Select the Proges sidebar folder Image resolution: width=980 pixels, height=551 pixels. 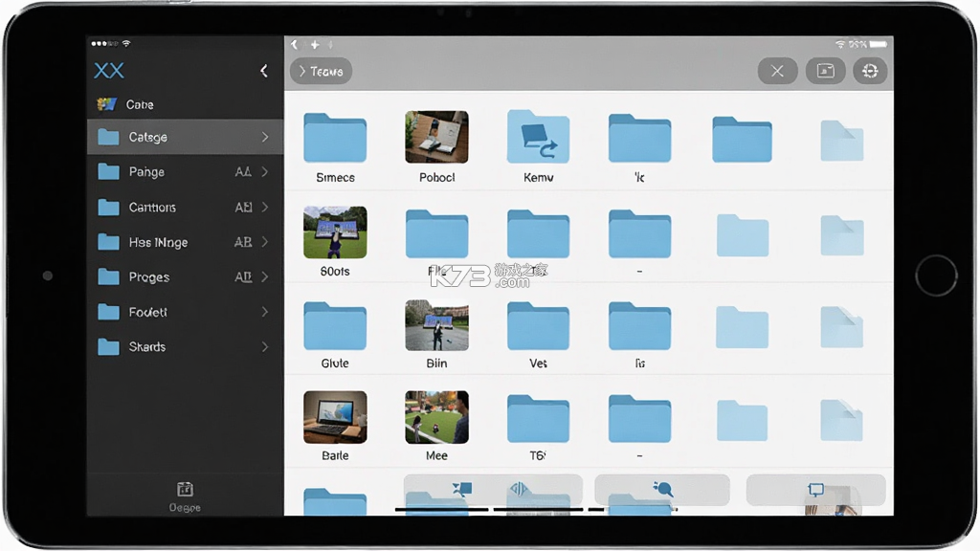185,276
